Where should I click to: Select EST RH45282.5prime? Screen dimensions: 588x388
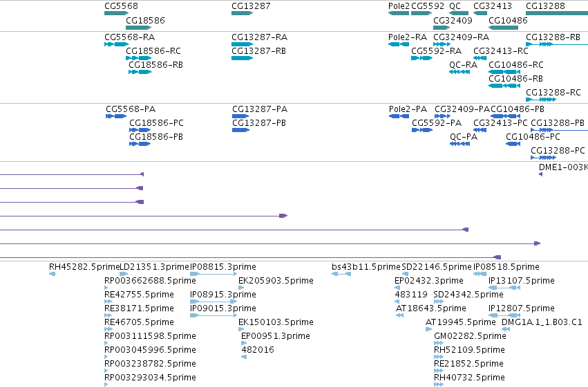(x=52, y=274)
